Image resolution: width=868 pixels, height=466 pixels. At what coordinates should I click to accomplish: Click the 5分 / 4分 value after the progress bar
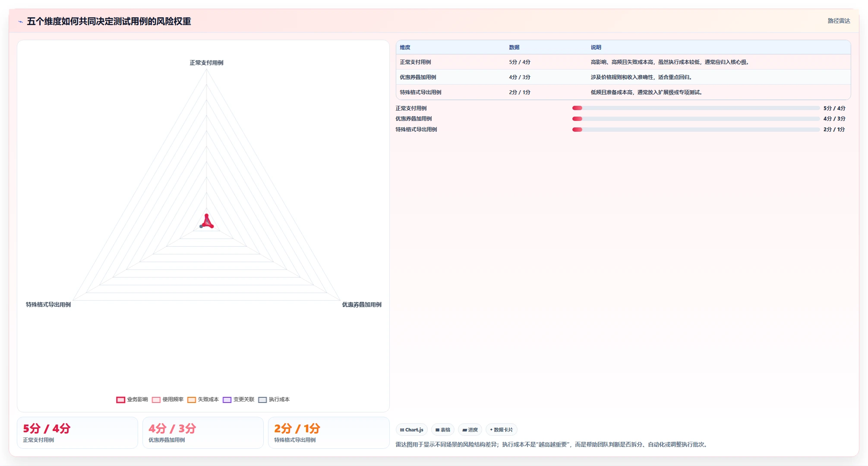(834, 108)
